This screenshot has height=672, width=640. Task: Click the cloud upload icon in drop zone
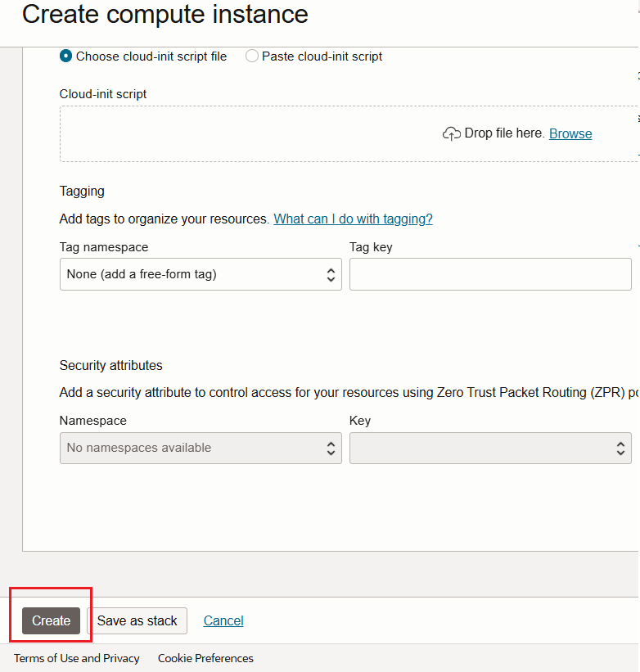tap(451, 133)
